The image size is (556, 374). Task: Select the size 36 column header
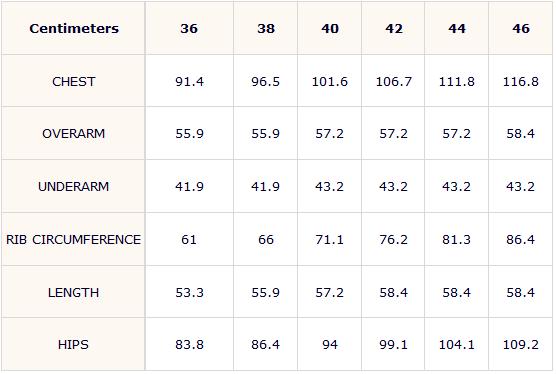pos(189,28)
